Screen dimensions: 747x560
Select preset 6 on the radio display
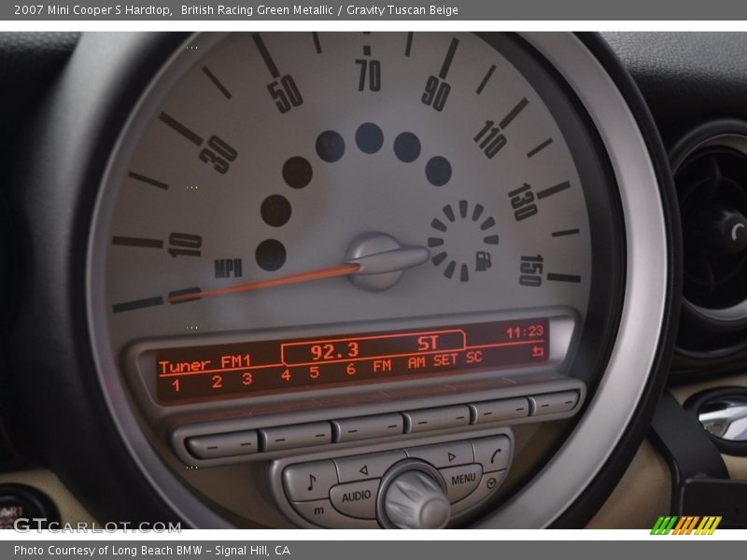click(x=351, y=369)
